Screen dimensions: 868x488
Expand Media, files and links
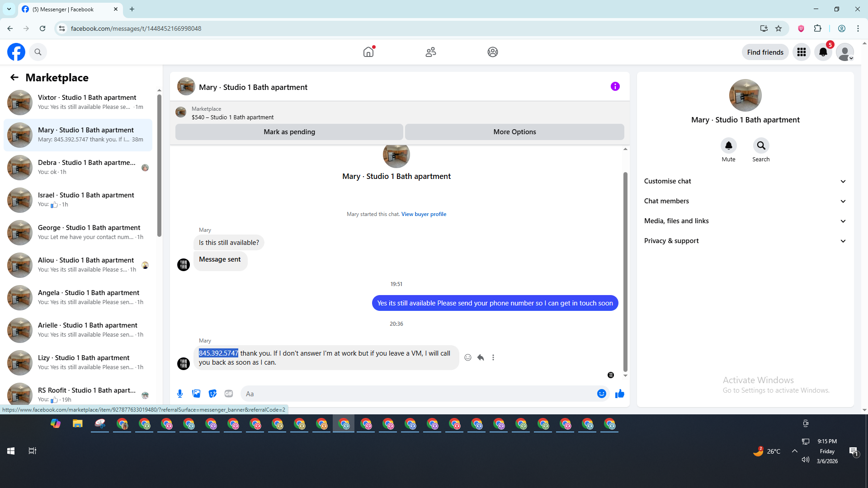click(x=745, y=221)
